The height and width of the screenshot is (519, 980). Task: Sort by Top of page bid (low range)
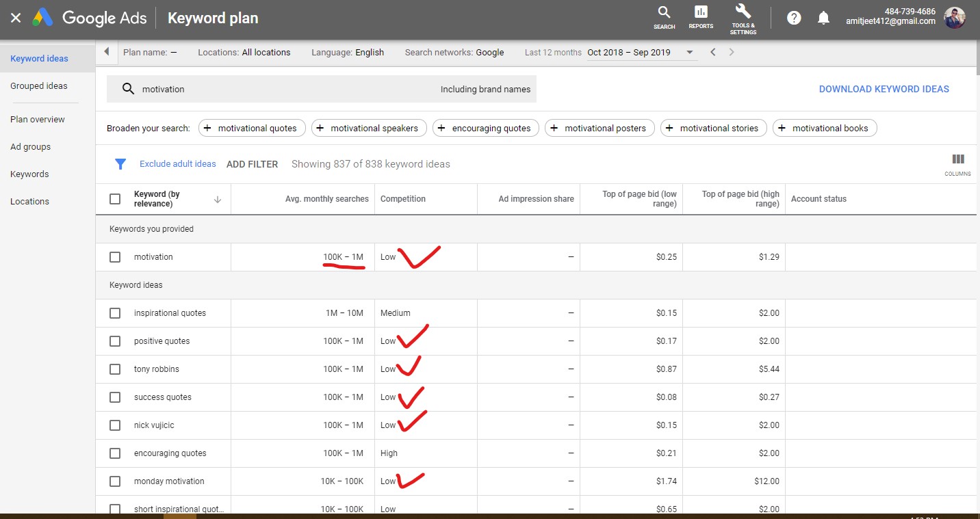[639, 199]
